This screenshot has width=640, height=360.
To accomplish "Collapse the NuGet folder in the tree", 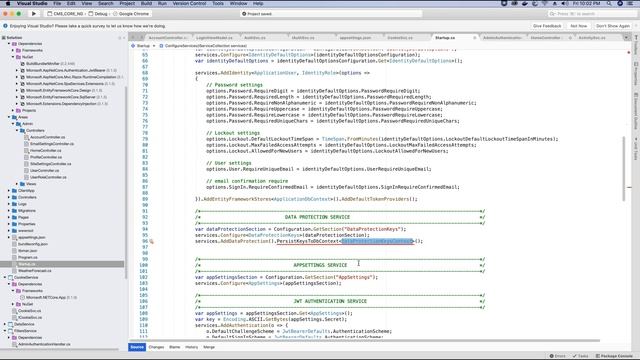I will (13, 57).
